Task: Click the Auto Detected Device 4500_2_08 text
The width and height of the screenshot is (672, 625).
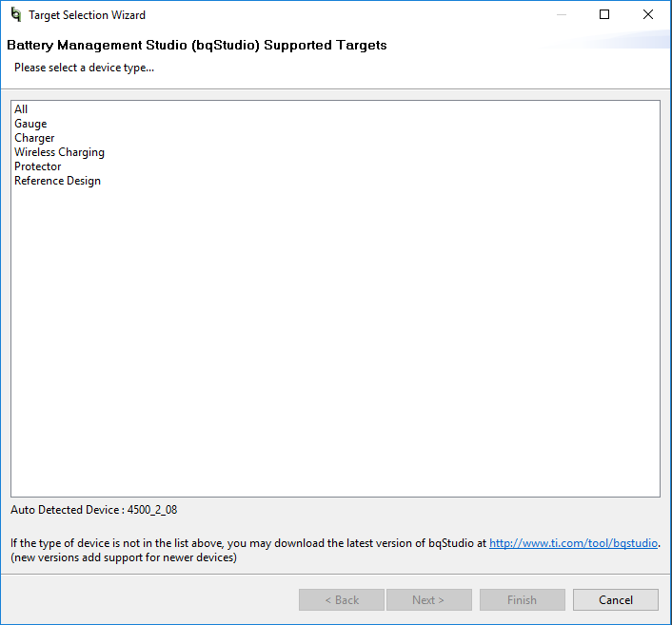Action: (x=94, y=510)
